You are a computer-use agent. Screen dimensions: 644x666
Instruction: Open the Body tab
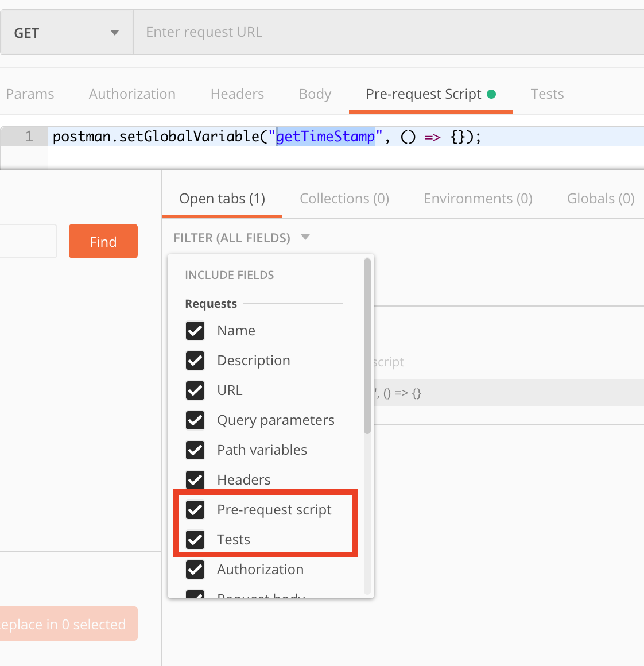[x=315, y=94]
